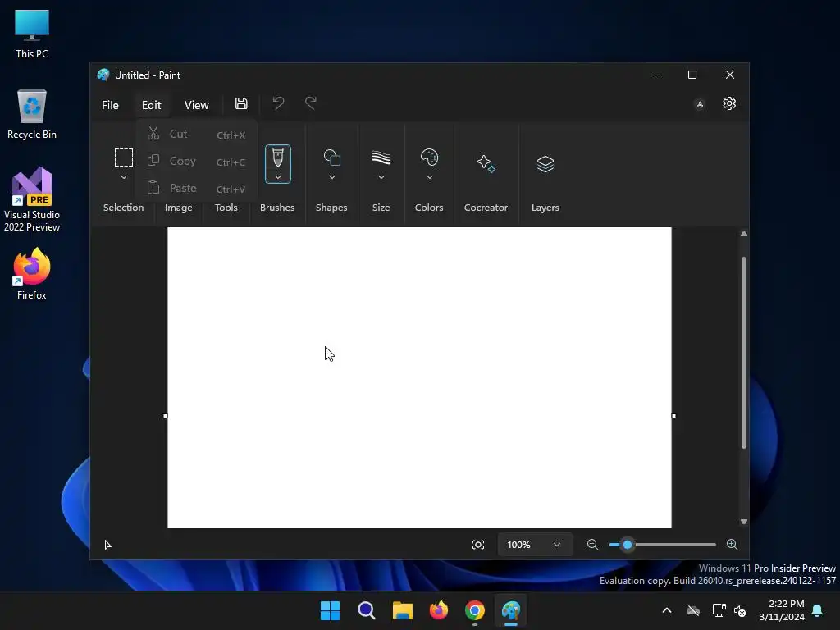Select Visual Studio 2022 Preview shortcut
The height and width of the screenshot is (630, 840).
(x=32, y=199)
